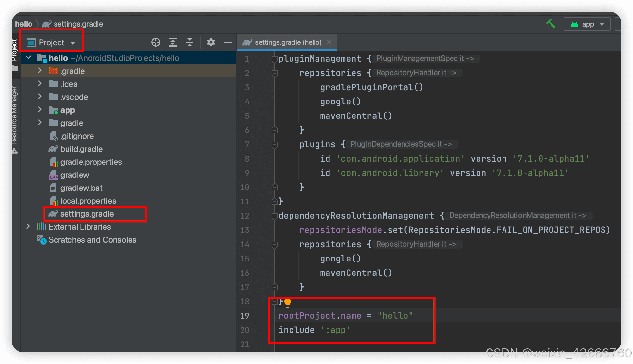
Task: Place cursor on rootProject.name line
Action: click(x=346, y=316)
